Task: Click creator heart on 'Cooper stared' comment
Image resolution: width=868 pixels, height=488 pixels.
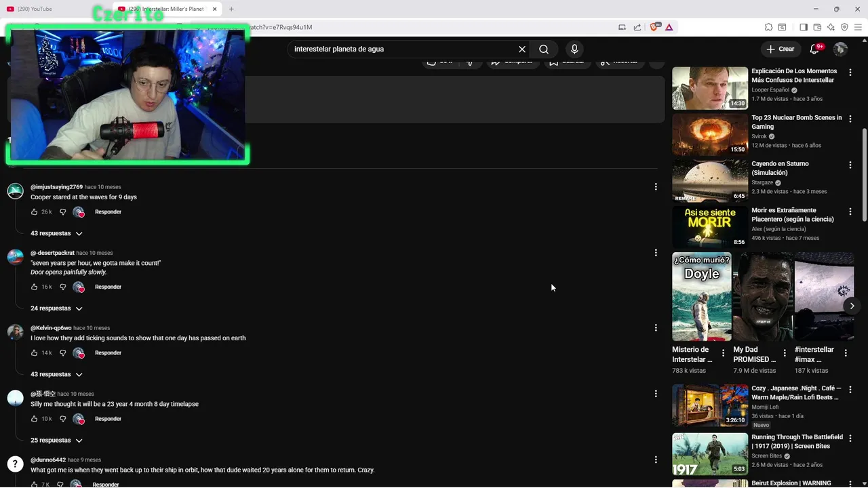Action: (79, 212)
